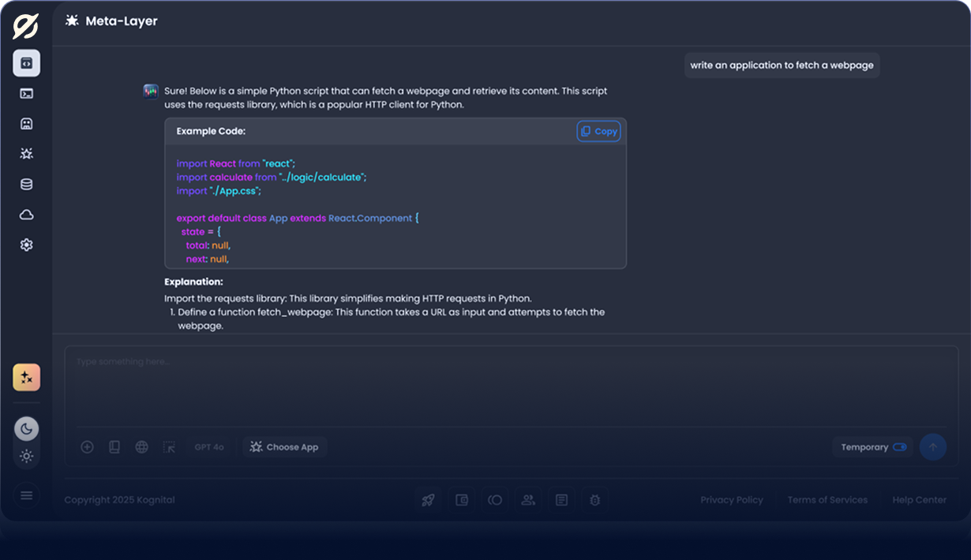This screenshot has width=971, height=560.
Task: Click the globe icon below the input box
Action: pyautogui.click(x=141, y=447)
